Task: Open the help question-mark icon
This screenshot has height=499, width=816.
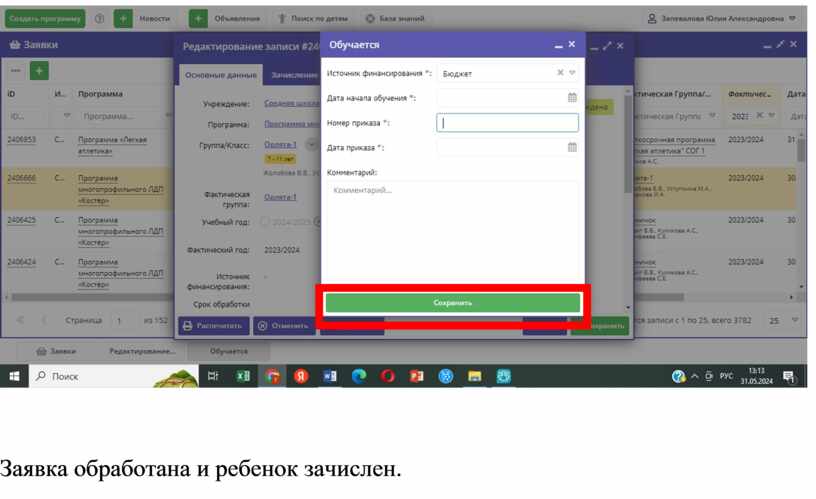Action: click(x=99, y=19)
